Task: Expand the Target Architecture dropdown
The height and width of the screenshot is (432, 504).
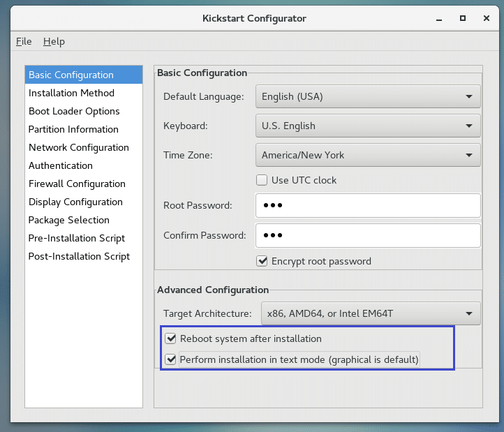Action: click(371, 313)
